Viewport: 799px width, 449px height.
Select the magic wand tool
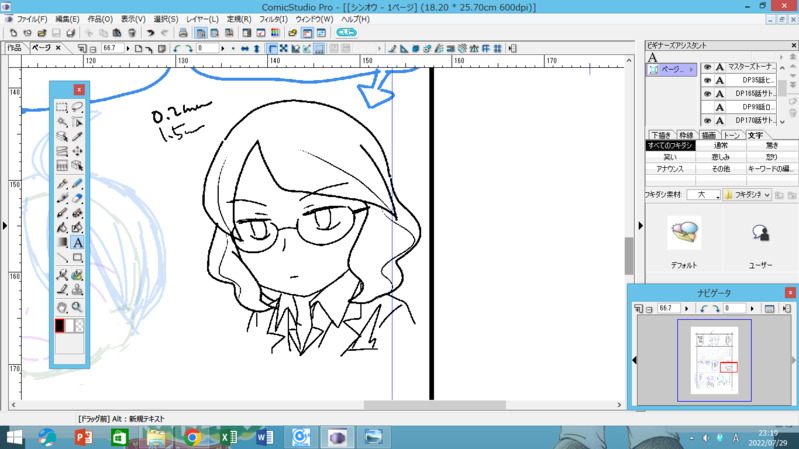point(62,122)
